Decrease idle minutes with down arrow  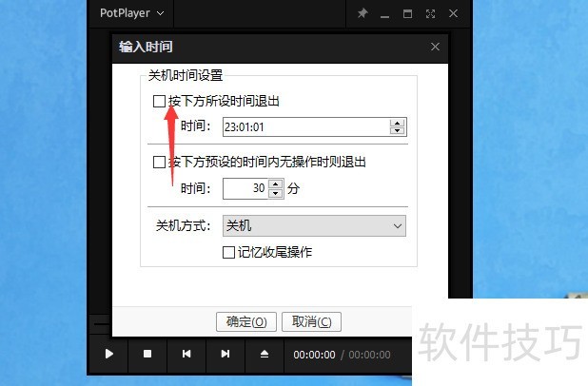click(x=276, y=193)
